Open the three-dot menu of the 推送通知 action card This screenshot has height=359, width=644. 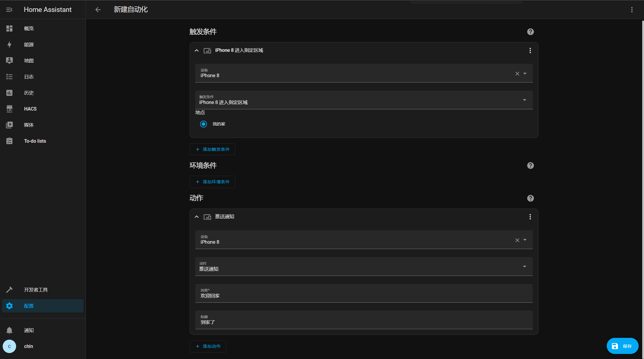pyautogui.click(x=530, y=217)
